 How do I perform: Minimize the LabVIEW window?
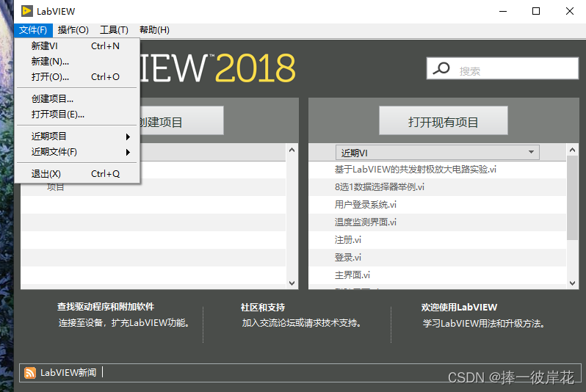[503, 11]
